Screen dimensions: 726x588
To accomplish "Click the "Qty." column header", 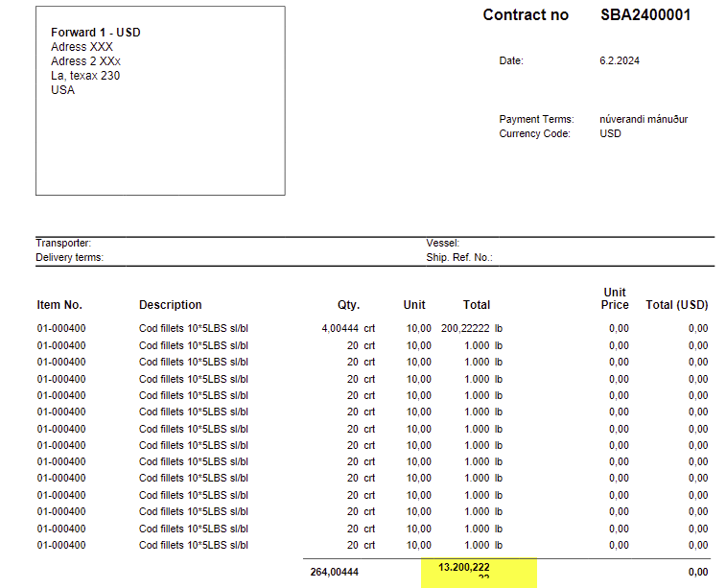I will [348, 305].
